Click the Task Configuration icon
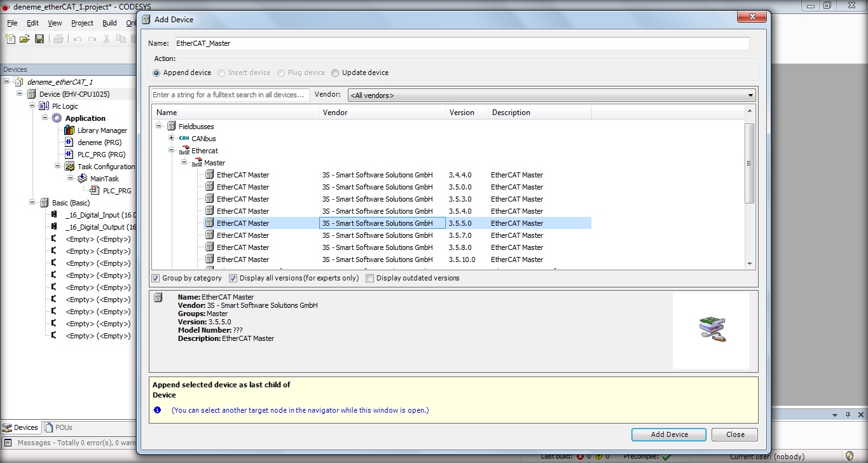Image resolution: width=868 pixels, height=463 pixels. point(69,167)
